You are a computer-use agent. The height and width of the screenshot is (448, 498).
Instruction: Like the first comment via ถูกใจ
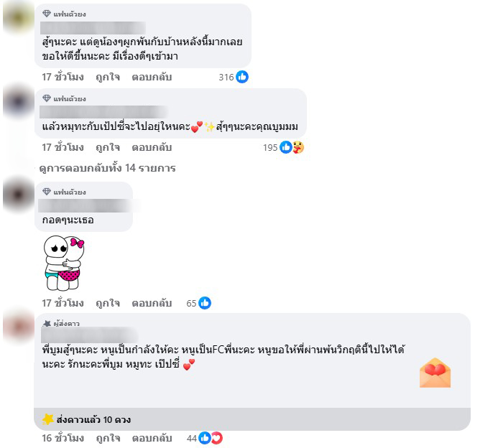click(x=108, y=77)
